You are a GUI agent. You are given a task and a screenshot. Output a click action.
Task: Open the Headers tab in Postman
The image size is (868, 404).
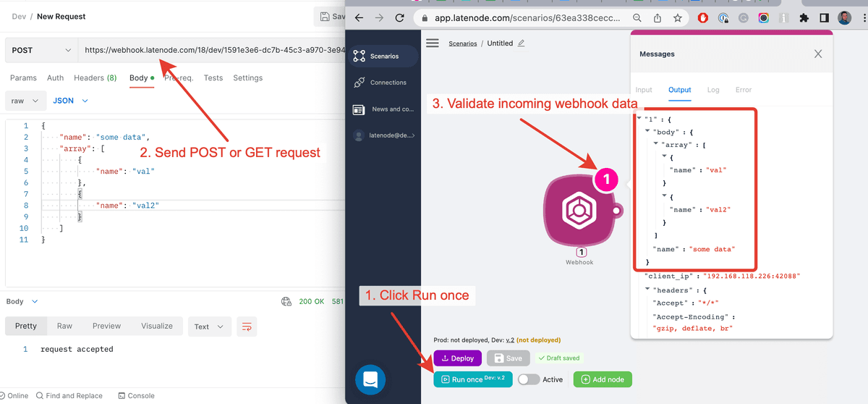click(95, 77)
